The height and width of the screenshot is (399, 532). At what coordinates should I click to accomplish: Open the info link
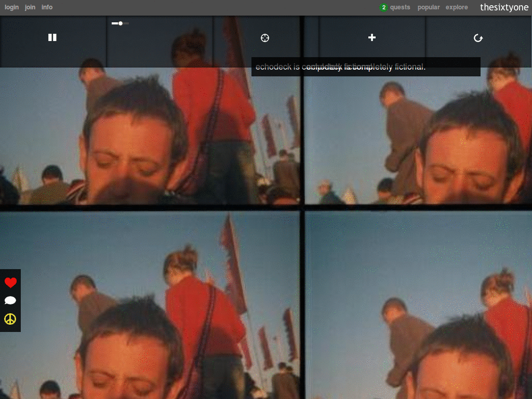(x=47, y=7)
